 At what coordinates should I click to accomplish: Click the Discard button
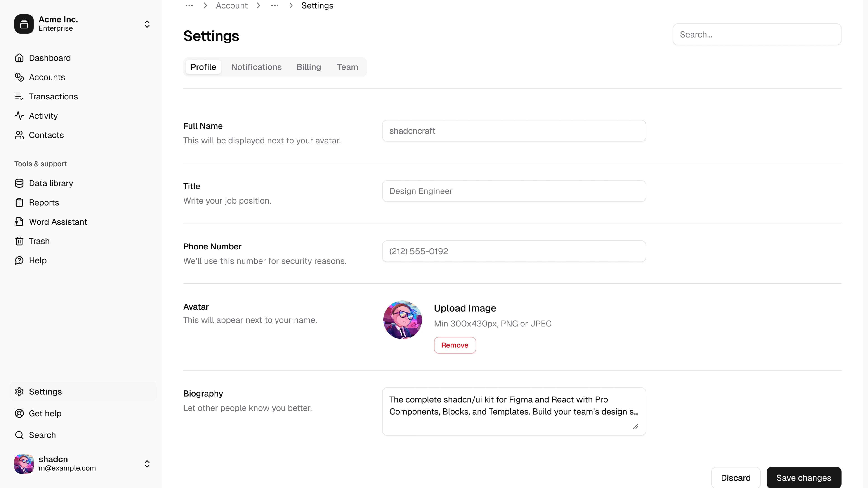(736, 477)
